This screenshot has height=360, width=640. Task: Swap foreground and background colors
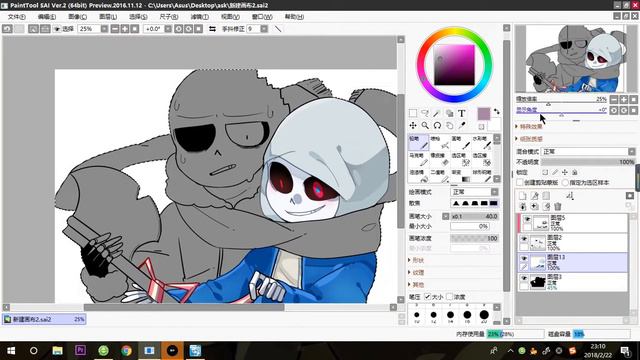pyautogui.click(x=497, y=111)
